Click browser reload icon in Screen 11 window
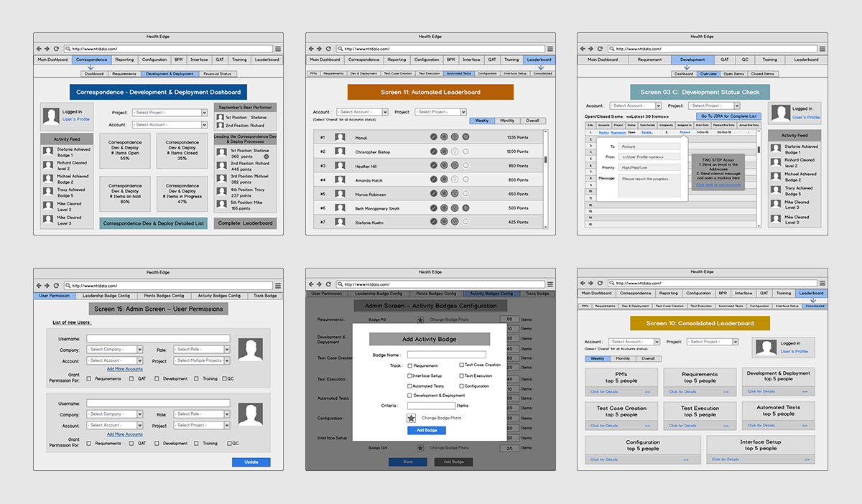Screen dimensions: 862x504 pyautogui.click(x=328, y=49)
